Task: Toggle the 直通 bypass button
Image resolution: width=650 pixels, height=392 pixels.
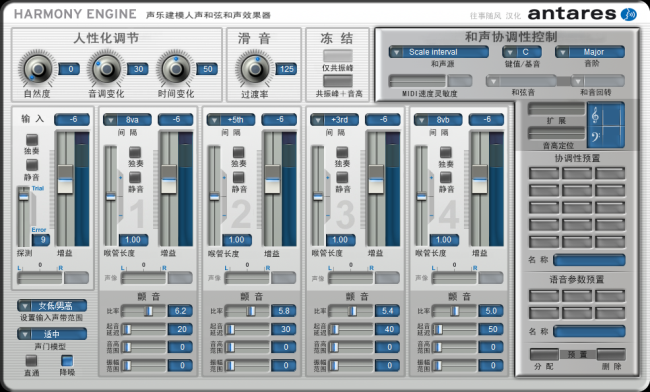Action: 31,361
